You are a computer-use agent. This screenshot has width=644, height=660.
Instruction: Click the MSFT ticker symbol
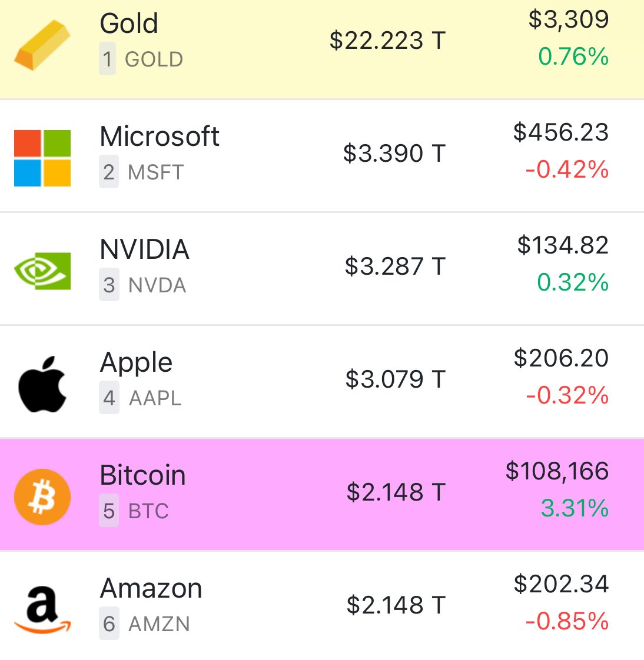156,172
